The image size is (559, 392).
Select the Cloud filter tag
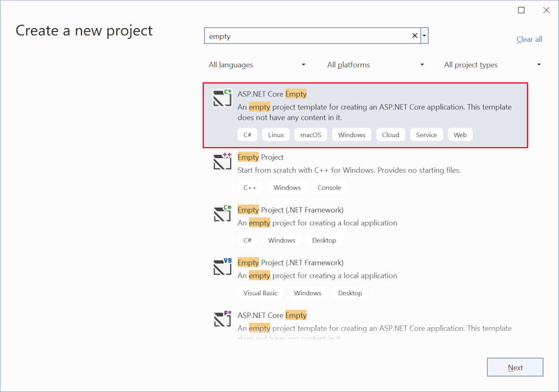(x=390, y=135)
